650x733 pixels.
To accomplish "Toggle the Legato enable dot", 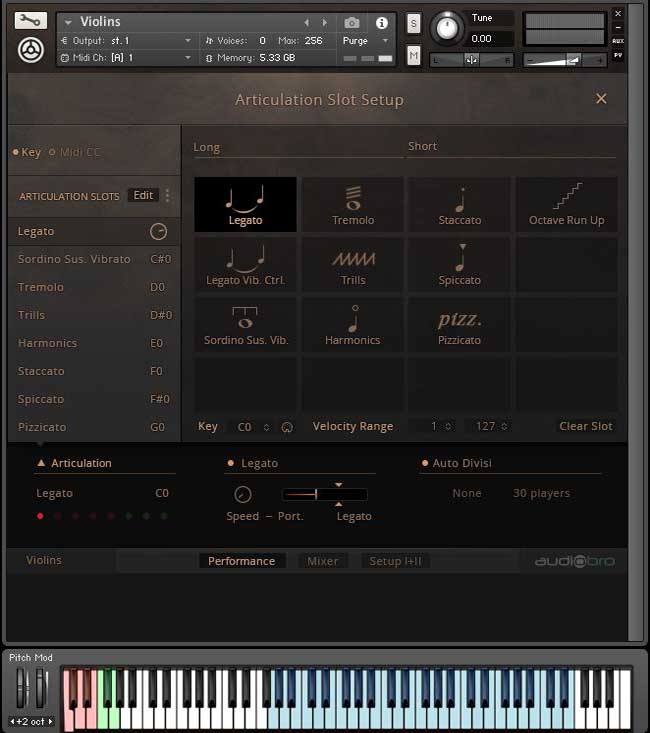I will (231, 463).
